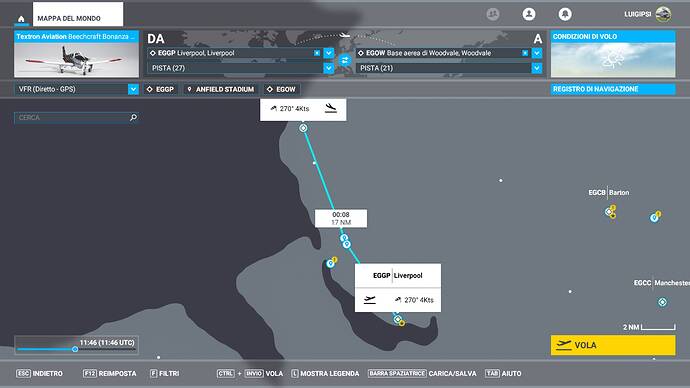This screenshot has height=388, width=690.
Task: Expand the PISTA (21) arrival runway dropdown
Action: pos(537,68)
